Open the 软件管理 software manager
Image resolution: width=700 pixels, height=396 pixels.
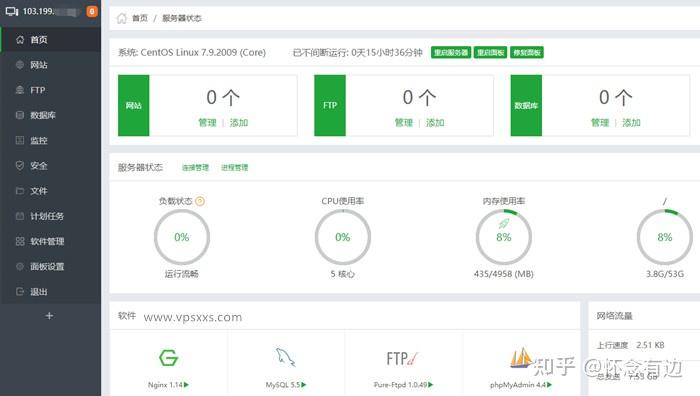point(50,242)
